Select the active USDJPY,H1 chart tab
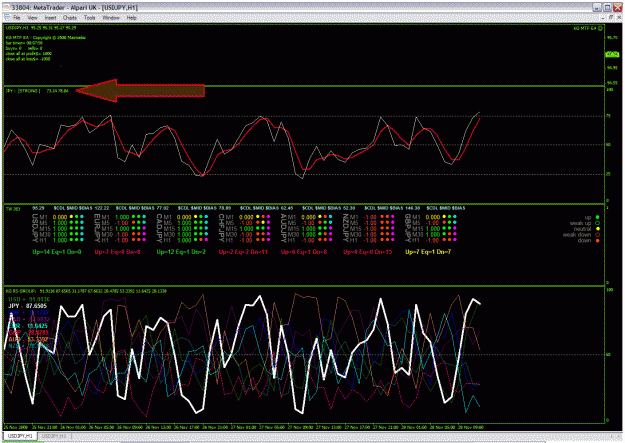 (x=20, y=436)
